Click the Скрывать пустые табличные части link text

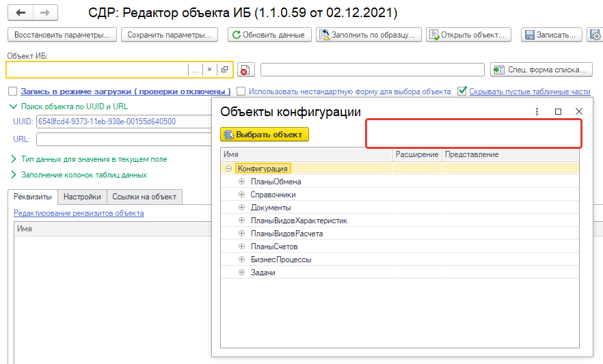coord(530,92)
